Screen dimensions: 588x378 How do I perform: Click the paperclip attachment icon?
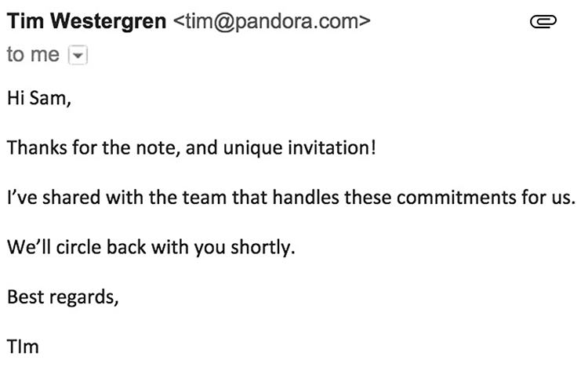click(543, 21)
